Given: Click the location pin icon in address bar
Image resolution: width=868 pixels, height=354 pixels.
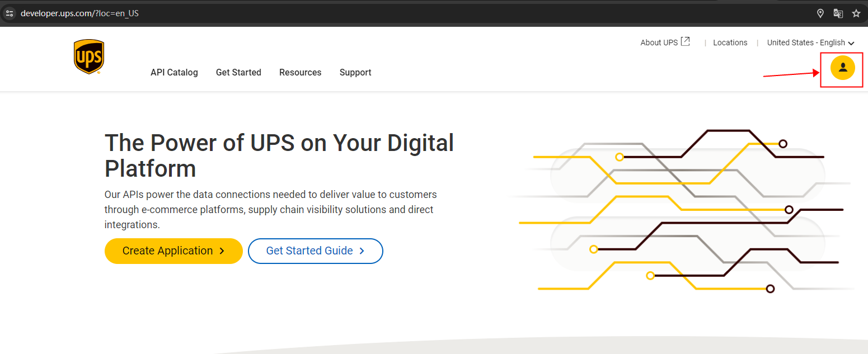Looking at the screenshot, I should [820, 13].
